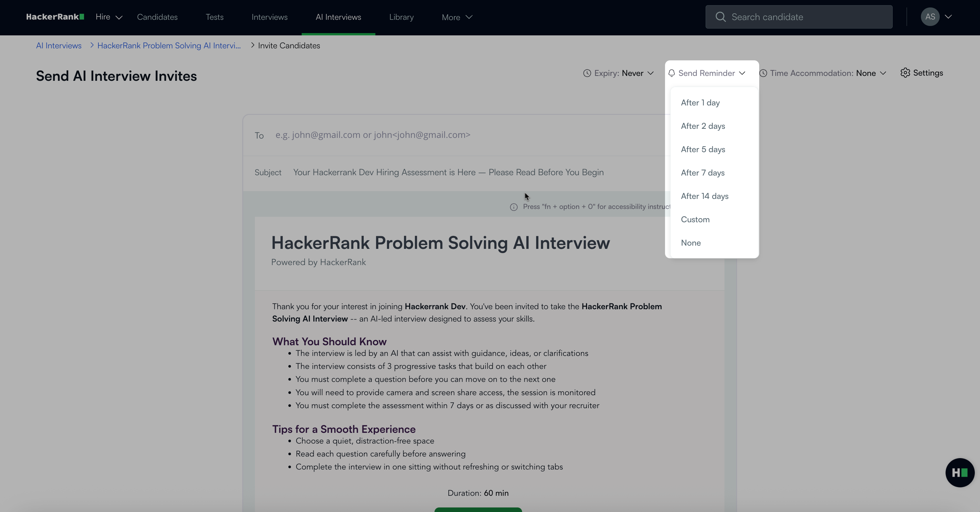Expand the account menu chevron
The image size is (980, 512).
pos(949,17)
